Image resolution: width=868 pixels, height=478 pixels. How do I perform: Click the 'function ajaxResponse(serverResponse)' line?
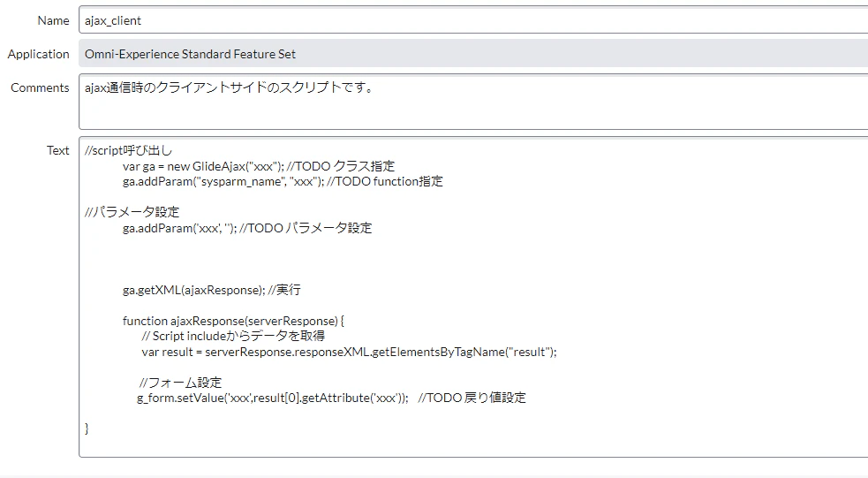[233, 321]
